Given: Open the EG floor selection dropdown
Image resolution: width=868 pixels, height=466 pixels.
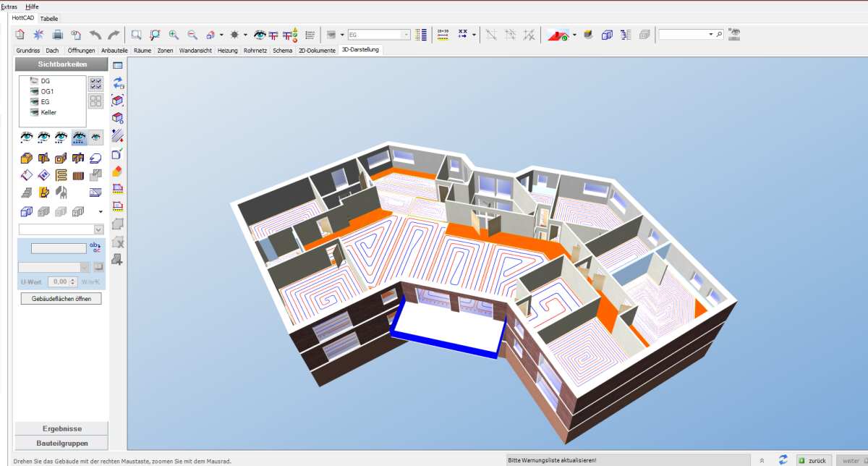Looking at the screenshot, I should [406, 34].
